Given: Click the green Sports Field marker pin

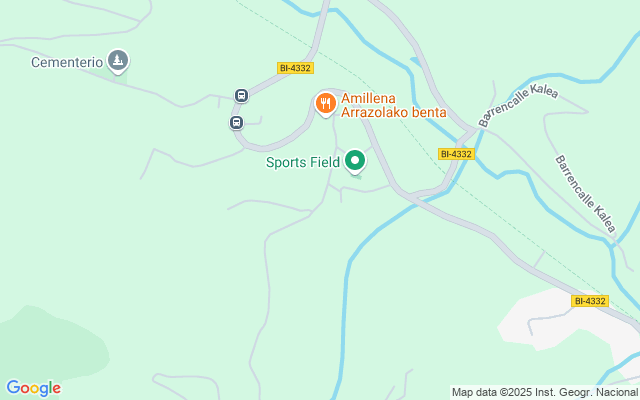Looking at the screenshot, I should [355, 161].
